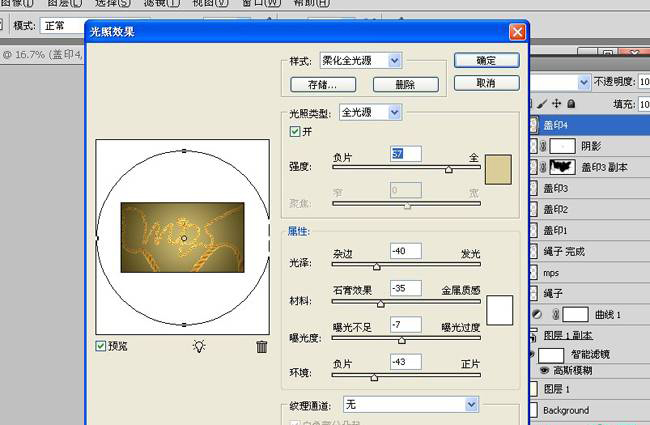Click the light color swatch beside 强度
Image resolution: width=650 pixels, height=425 pixels.
click(498, 170)
